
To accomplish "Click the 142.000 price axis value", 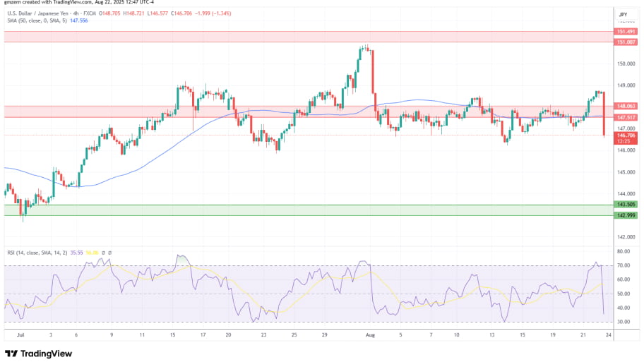I will [x=626, y=237].
